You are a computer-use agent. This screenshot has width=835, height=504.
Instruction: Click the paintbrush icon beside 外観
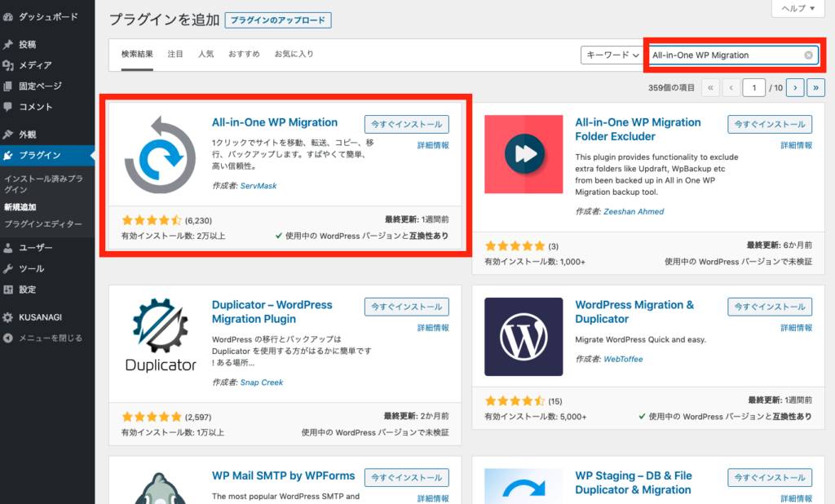pos(8,135)
